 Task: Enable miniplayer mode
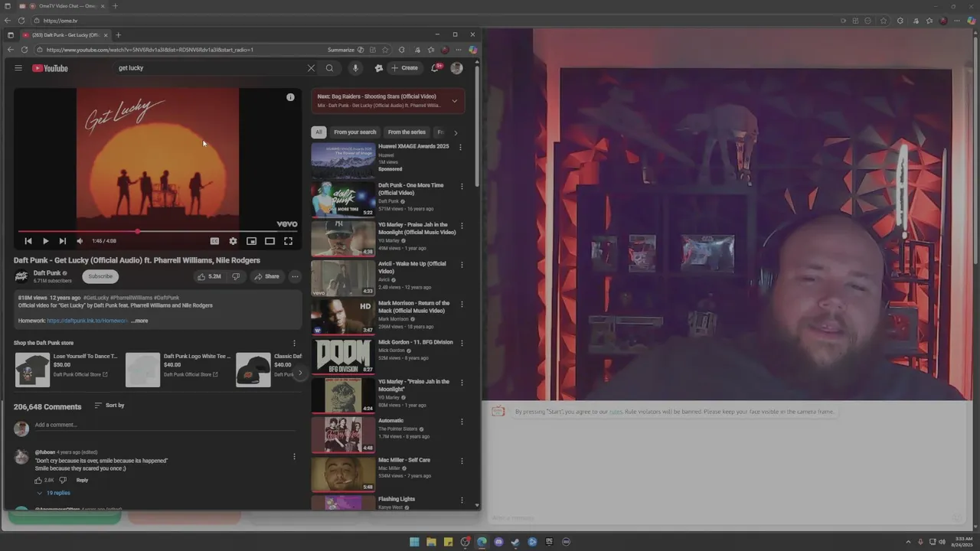pos(251,241)
